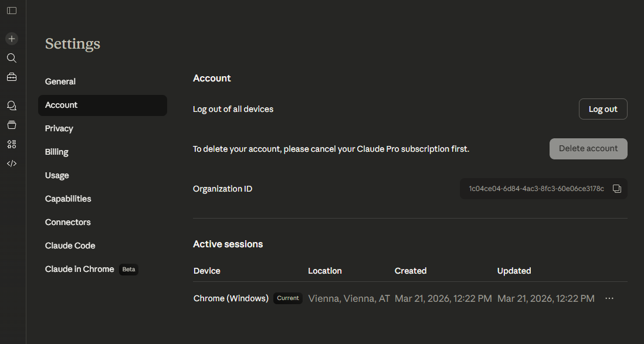The width and height of the screenshot is (644, 344).
Task: Open the projects stack icon
Action: click(x=12, y=125)
